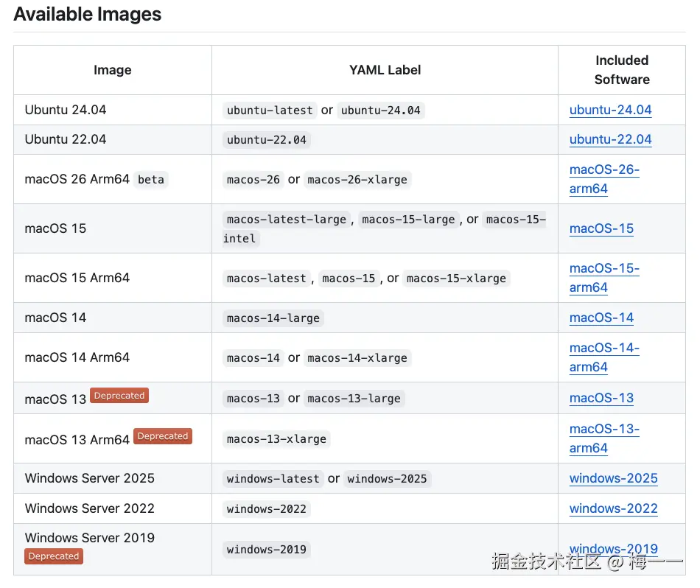The width and height of the screenshot is (700, 588).
Task: Click the Deprecated badge beside macOS 13 Arm64
Action: pyautogui.click(x=163, y=435)
